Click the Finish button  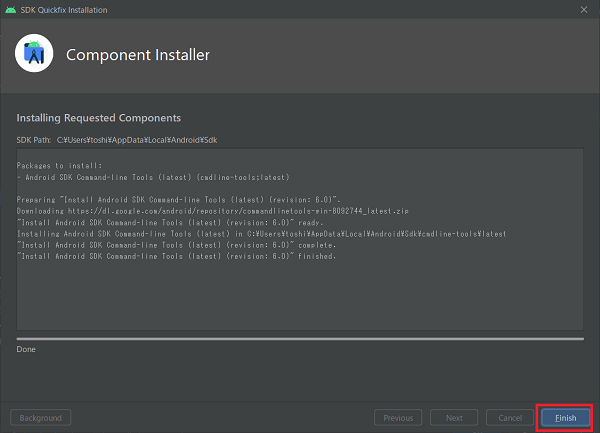566,417
